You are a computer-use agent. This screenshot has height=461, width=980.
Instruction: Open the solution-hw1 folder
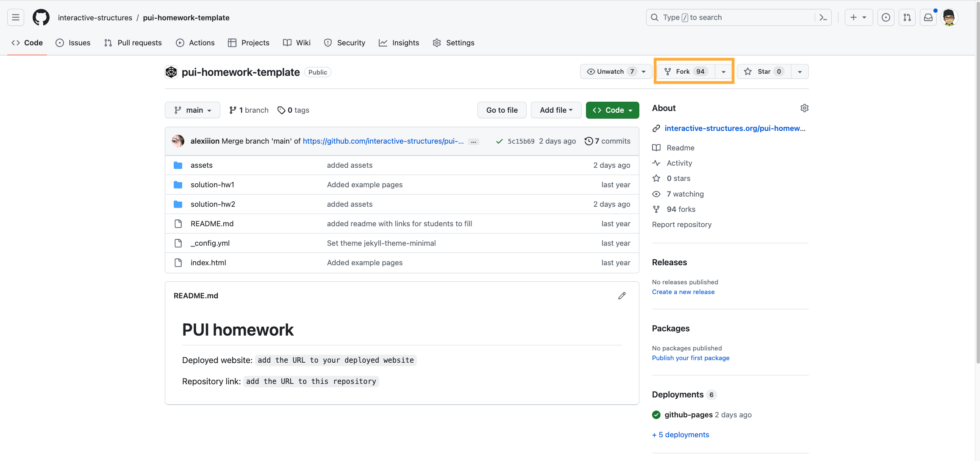[x=212, y=185]
